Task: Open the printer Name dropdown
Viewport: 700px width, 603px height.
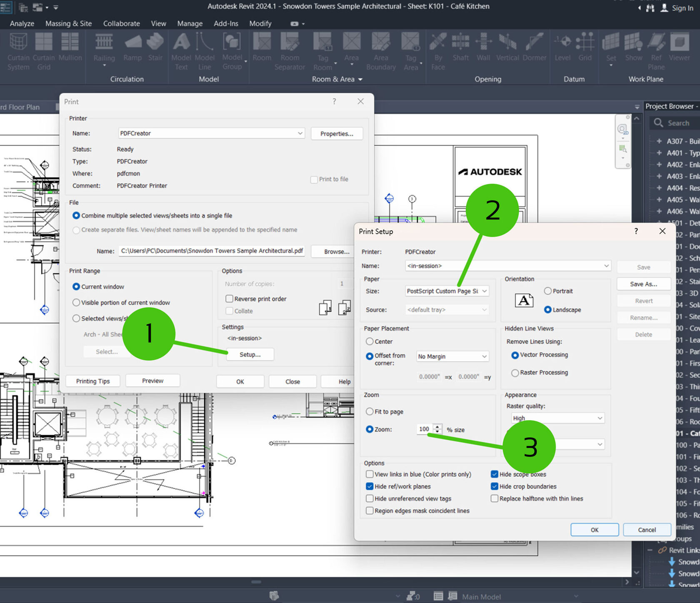Action: pyautogui.click(x=211, y=133)
